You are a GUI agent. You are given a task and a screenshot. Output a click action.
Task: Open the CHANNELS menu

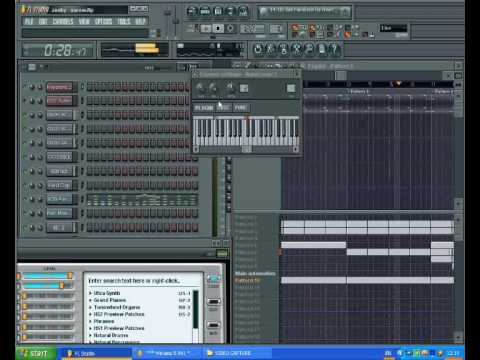tap(63, 22)
